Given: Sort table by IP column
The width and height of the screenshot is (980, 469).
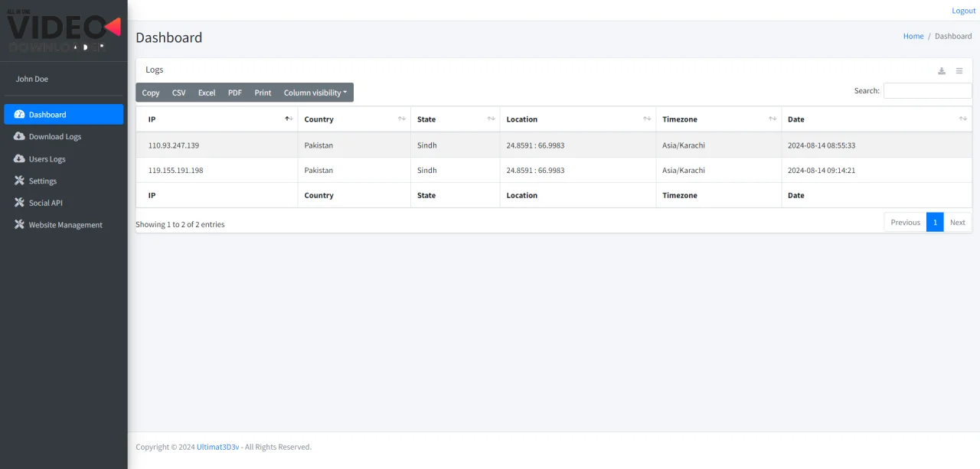Looking at the screenshot, I should coord(217,119).
